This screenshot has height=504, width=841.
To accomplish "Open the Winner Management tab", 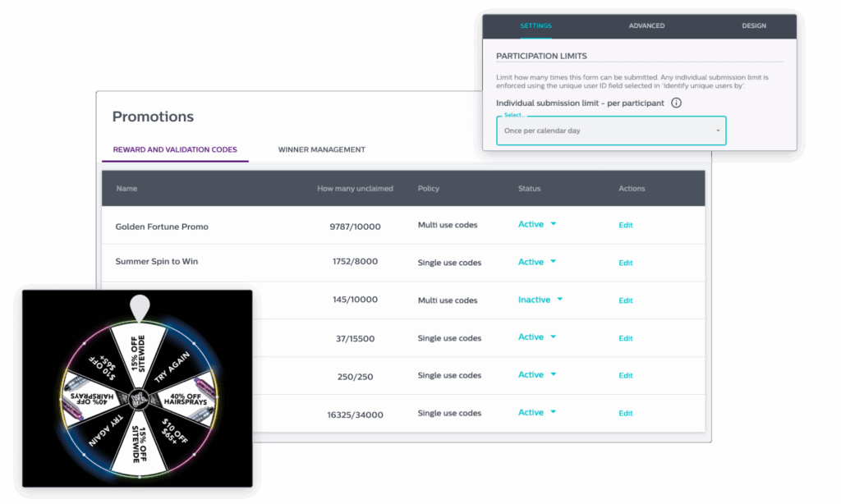I will [x=321, y=149].
